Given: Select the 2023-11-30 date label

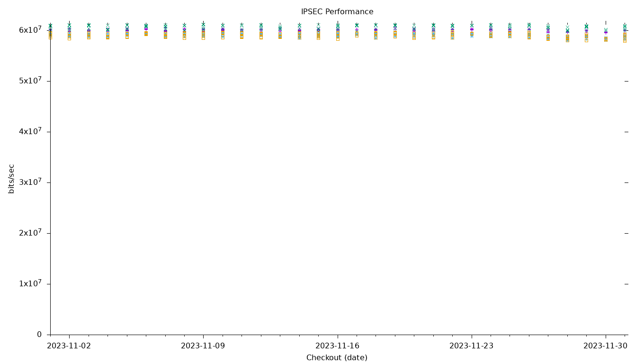Looking at the screenshot, I should coord(605,346).
